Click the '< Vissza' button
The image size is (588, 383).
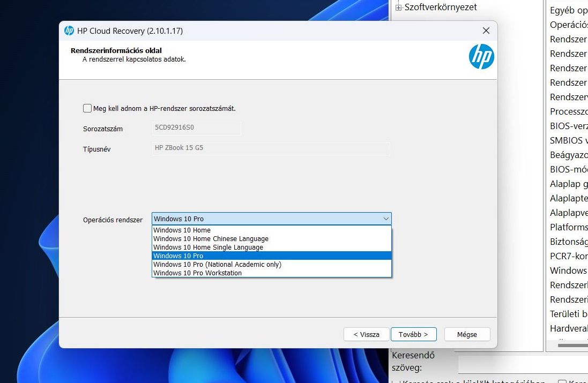point(366,334)
